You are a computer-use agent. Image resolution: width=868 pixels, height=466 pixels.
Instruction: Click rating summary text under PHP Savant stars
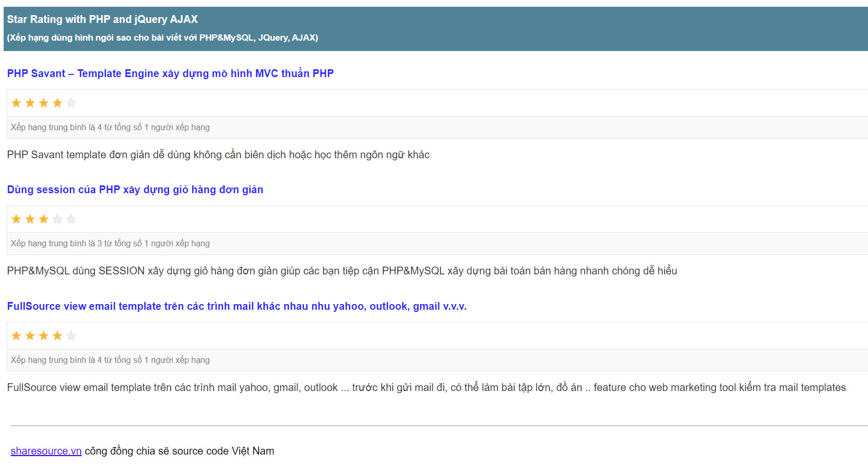110,127
